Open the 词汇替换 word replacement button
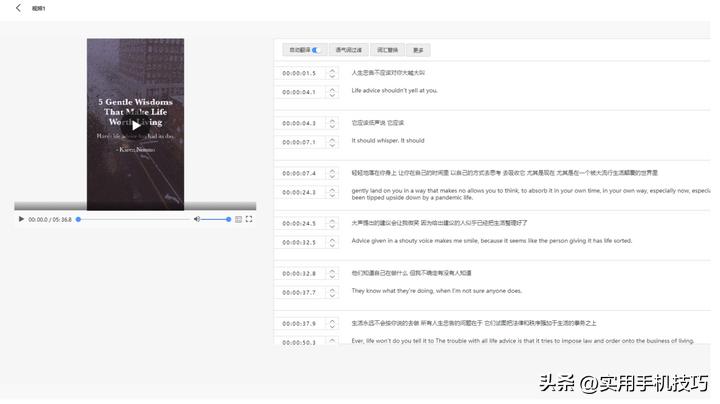The height and width of the screenshot is (404, 720). pos(387,50)
